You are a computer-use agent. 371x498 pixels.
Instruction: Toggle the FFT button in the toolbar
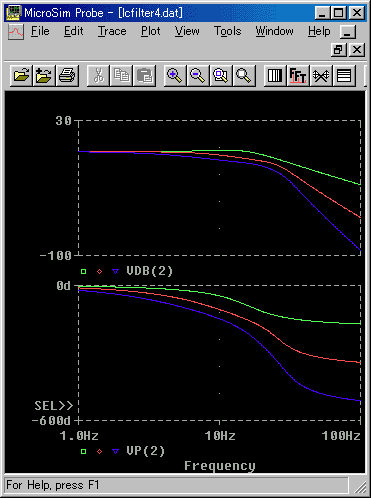[298, 76]
